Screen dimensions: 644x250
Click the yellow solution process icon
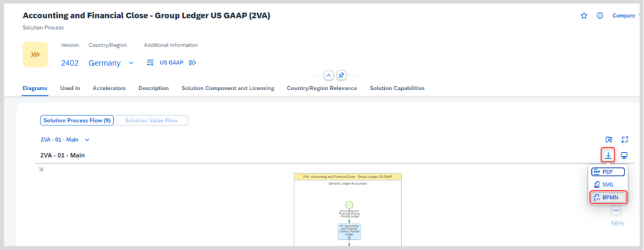click(35, 54)
